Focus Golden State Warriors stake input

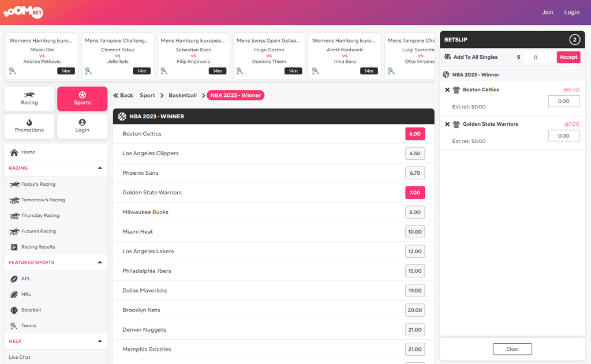[564, 136]
